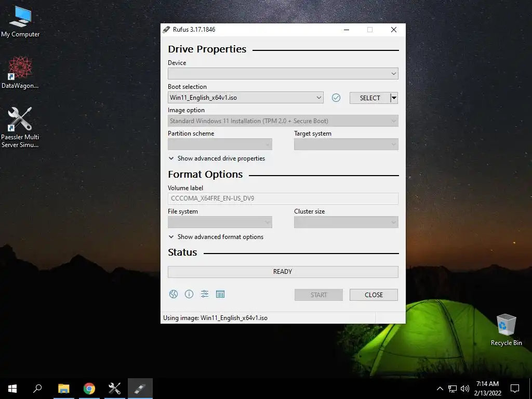Open the Partition scheme dropdown

point(220,144)
